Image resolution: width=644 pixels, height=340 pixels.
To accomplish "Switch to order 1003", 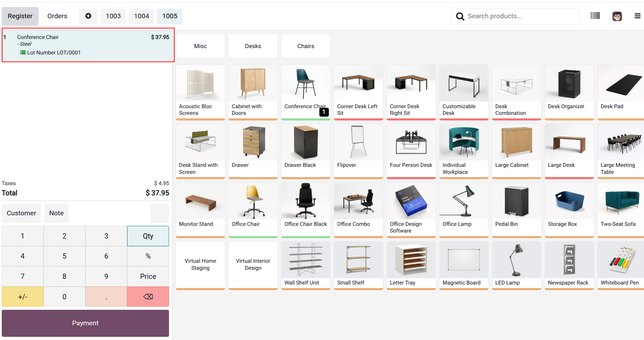I will 113,16.
